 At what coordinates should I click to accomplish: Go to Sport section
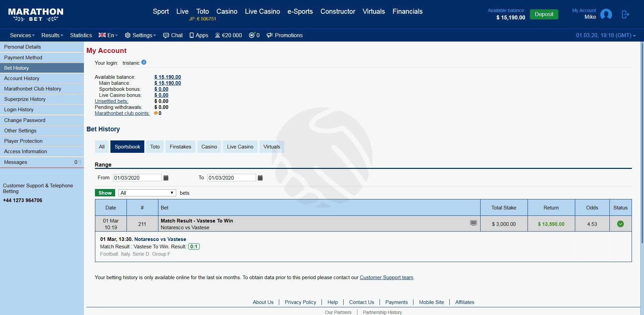coord(161,11)
